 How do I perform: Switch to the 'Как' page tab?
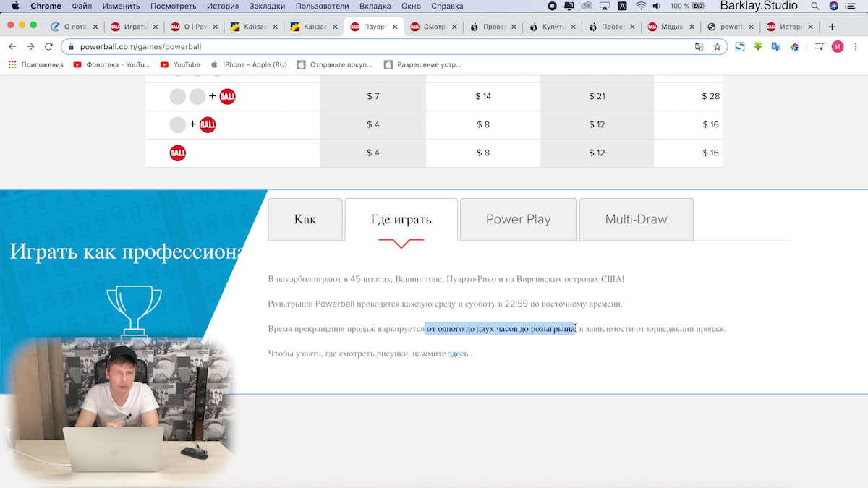pyautogui.click(x=305, y=219)
